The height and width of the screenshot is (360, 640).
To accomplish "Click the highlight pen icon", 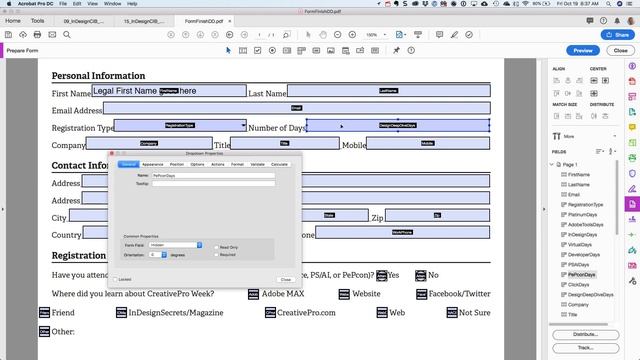I will coord(454,35).
